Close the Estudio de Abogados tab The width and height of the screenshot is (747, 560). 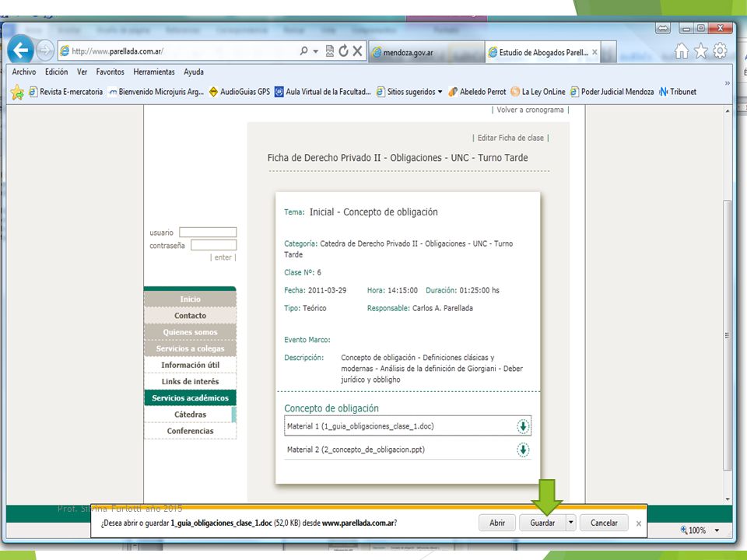[x=594, y=52]
